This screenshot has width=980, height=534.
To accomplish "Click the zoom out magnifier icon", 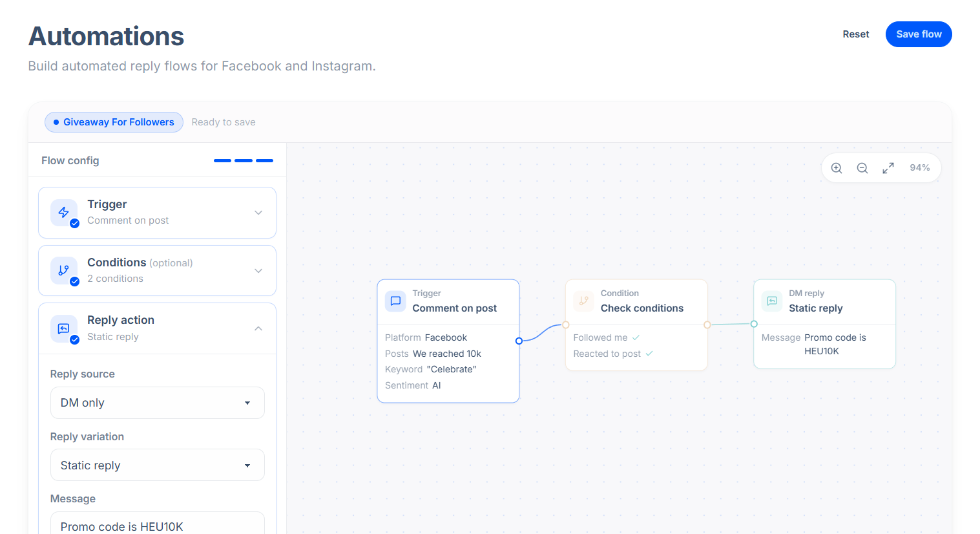I will click(862, 168).
